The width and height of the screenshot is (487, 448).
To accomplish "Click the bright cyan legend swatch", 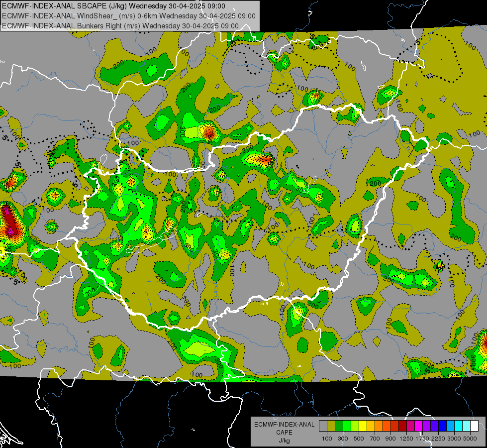I will (x=459, y=426).
